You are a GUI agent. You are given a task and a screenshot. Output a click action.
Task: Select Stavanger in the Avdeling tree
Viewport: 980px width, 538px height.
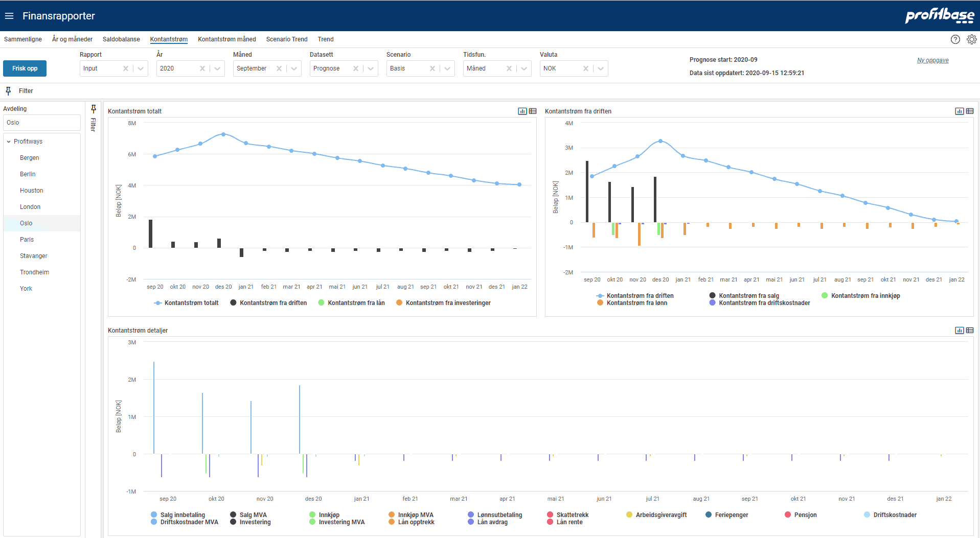point(34,256)
